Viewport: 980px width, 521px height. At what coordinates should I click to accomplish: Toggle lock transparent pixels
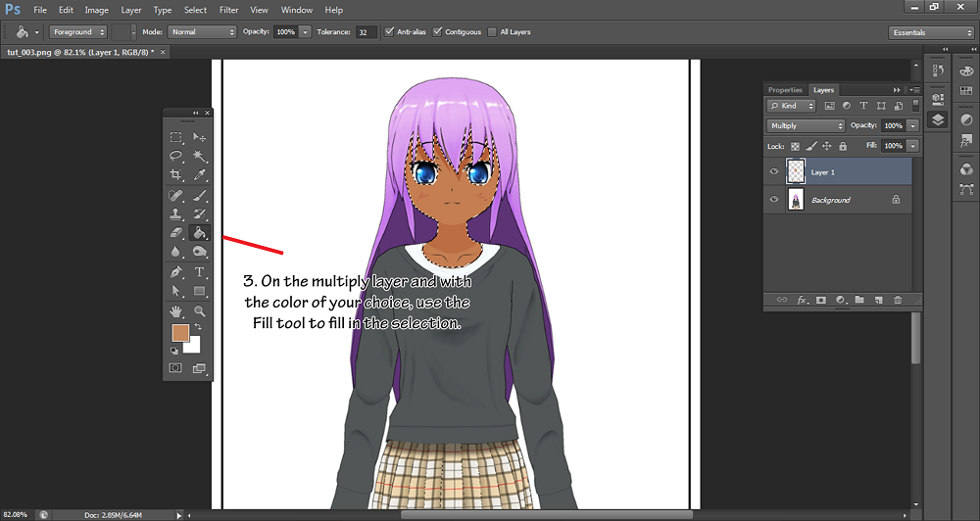point(795,146)
